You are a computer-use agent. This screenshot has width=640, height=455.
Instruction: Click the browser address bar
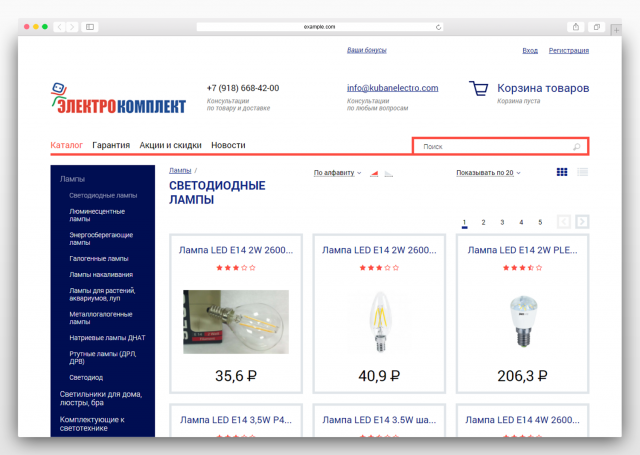[320, 27]
